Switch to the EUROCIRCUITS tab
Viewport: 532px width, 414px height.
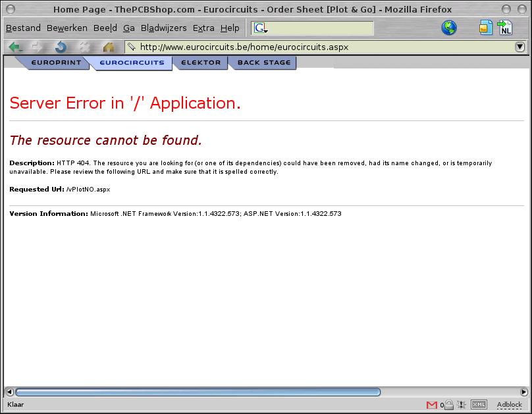tap(132, 63)
